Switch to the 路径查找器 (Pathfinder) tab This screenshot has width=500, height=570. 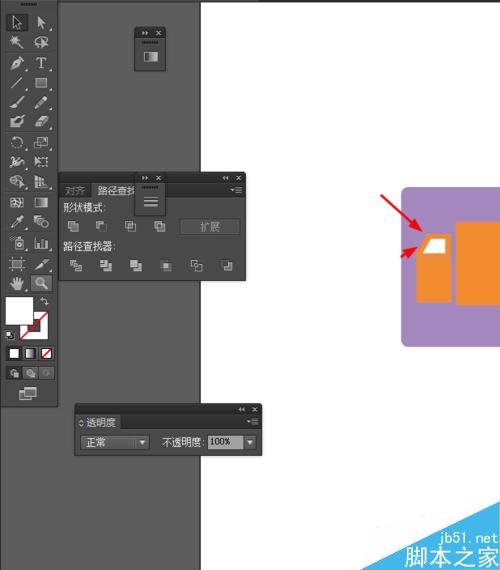(116, 190)
